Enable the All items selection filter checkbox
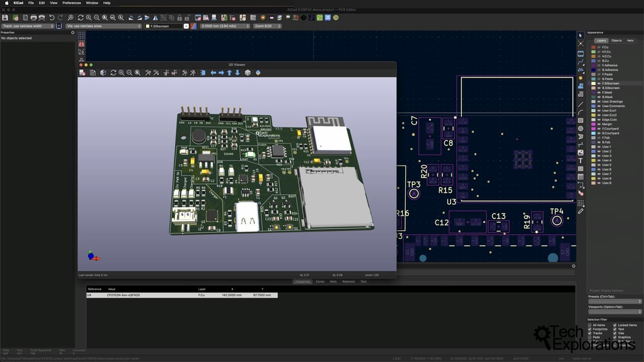 pos(590,325)
